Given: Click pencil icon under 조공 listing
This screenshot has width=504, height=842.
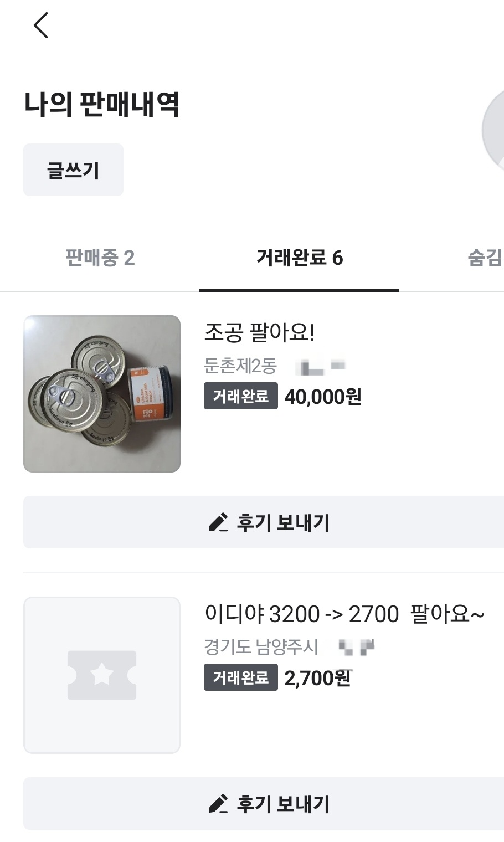Looking at the screenshot, I should point(218,522).
